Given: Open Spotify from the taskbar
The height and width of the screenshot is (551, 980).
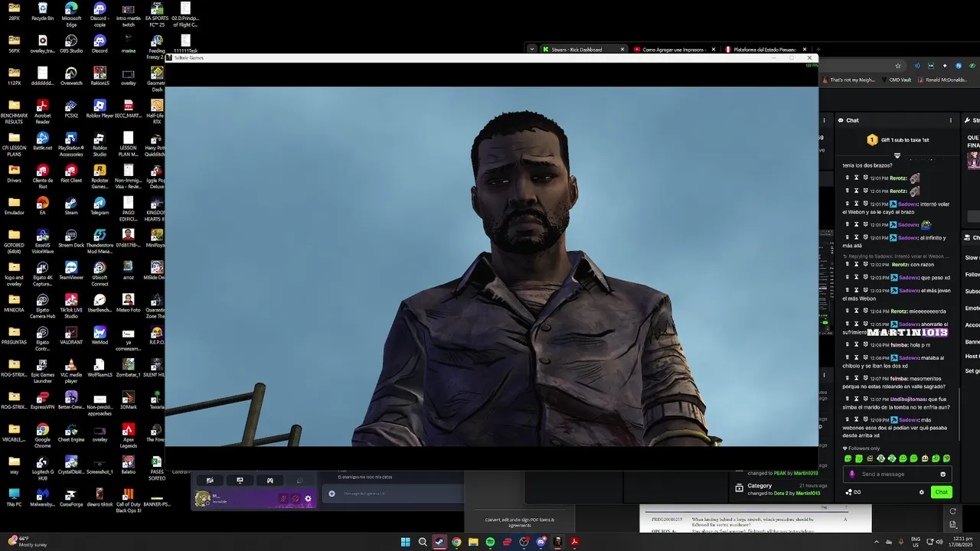Looking at the screenshot, I should [x=490, y=542].
